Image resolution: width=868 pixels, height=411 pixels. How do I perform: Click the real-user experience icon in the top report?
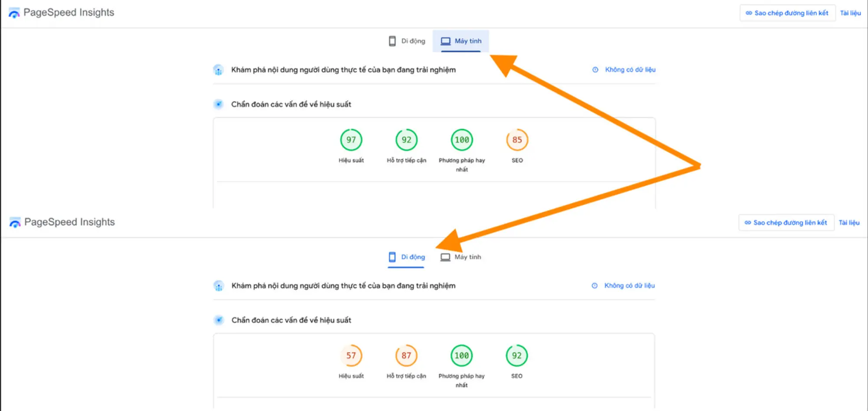coord(218,70)
